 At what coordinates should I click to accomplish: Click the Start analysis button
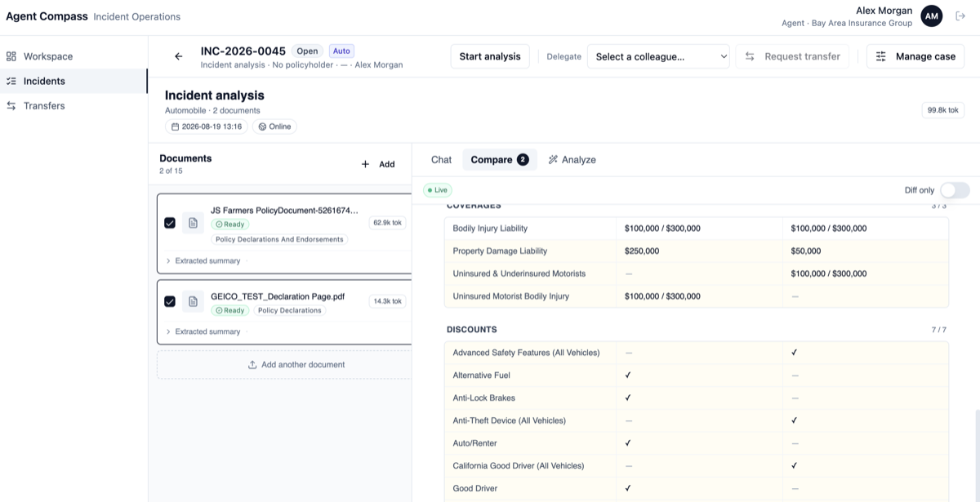[x=490, y=56]
